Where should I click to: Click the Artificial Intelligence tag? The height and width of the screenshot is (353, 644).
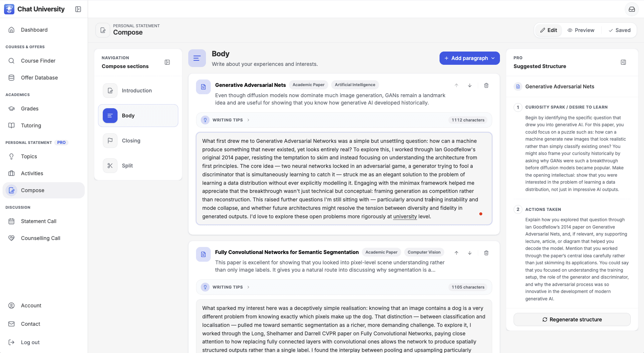coord(355,85)
